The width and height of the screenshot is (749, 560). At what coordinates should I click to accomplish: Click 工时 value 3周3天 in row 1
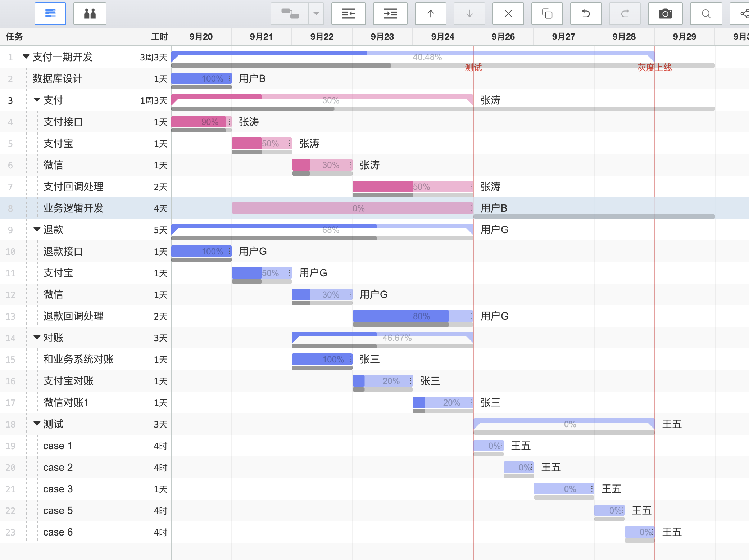[x=154, y=57]
